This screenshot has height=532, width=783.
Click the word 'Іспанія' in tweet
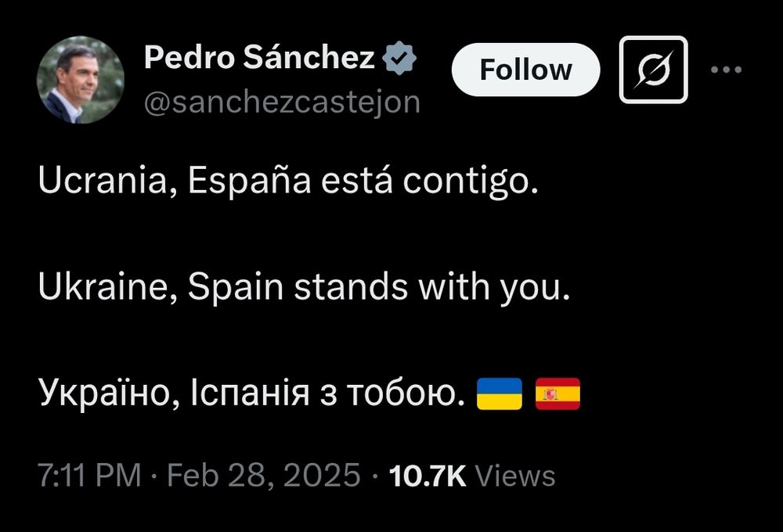pos(250,394)
